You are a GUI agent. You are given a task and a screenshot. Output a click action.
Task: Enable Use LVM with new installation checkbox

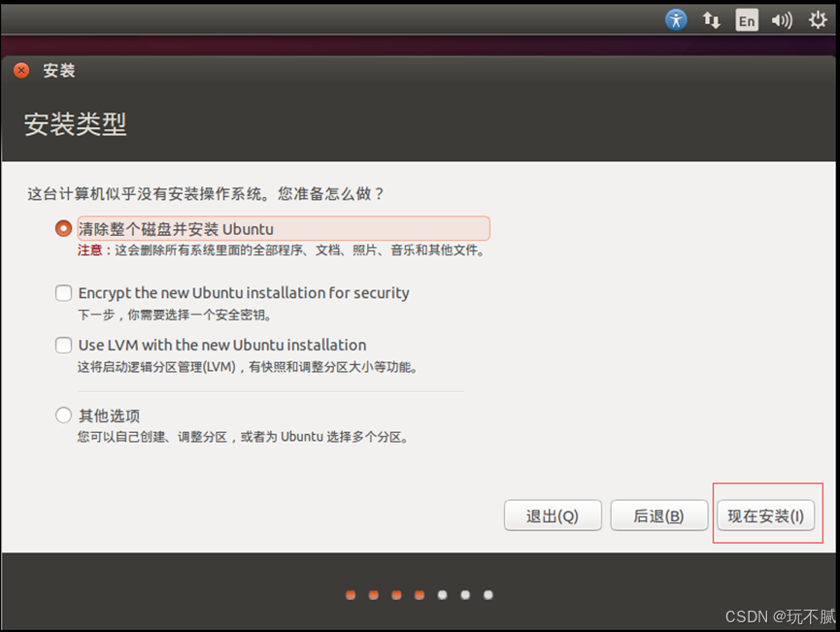coord(63,345)
